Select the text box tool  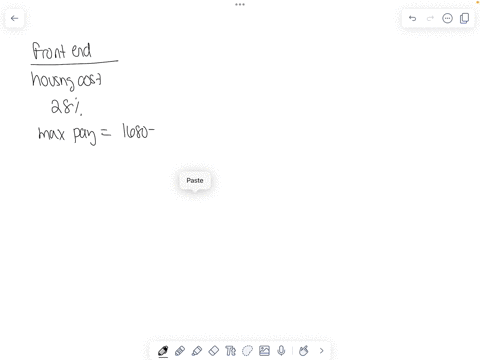(230, 351)
